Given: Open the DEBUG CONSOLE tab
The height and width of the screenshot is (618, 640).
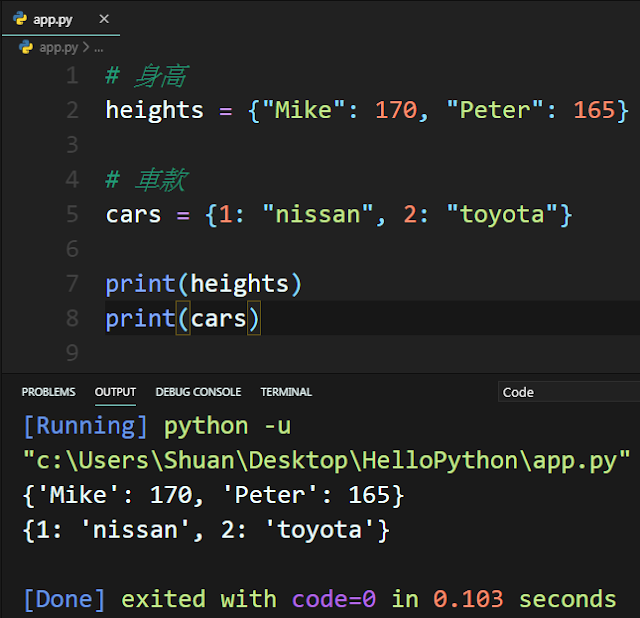Looking at the screenshot, I should tap(198, 392).
